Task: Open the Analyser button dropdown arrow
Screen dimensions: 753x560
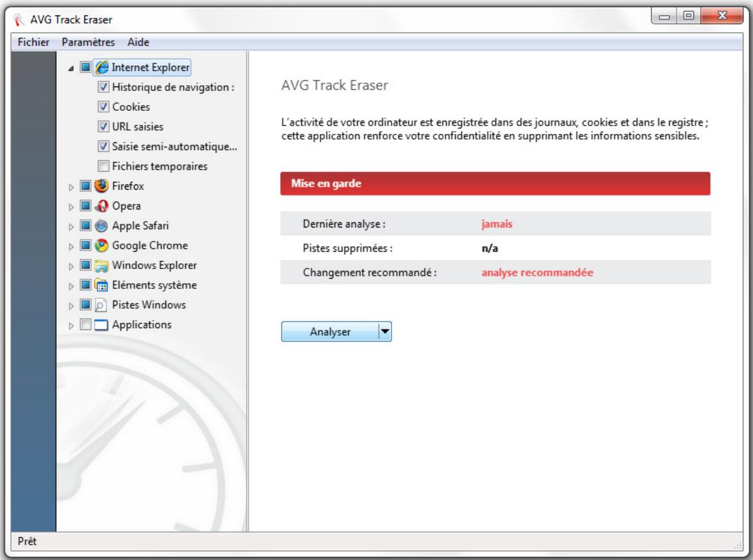Action: tap(385, 331)
